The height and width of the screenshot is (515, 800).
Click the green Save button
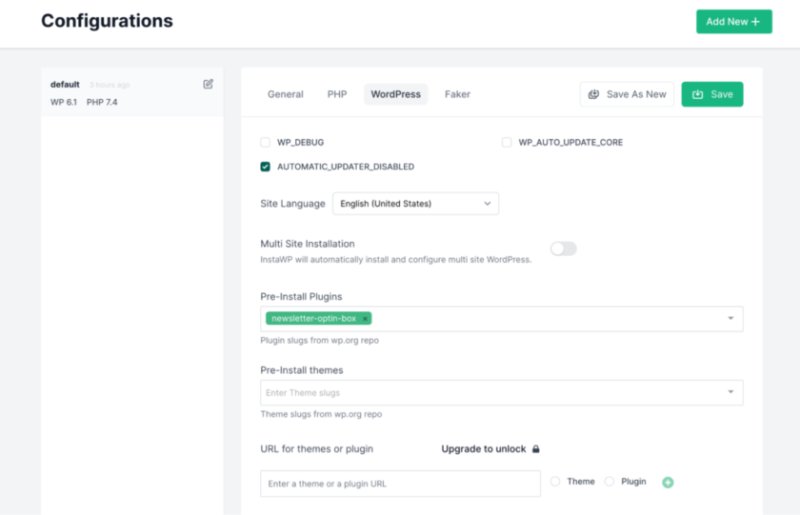[x=712, y=94]
